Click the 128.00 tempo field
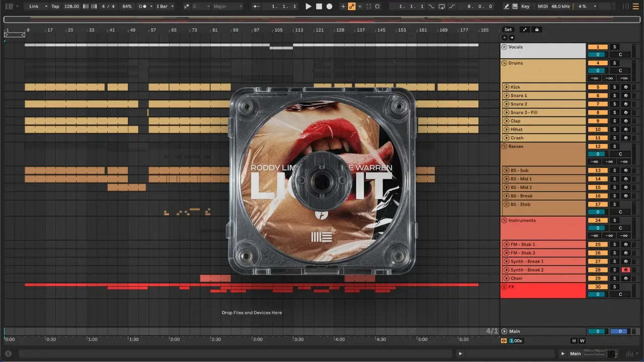The height and width of the screenshot is (362, 644). (71, 7)
